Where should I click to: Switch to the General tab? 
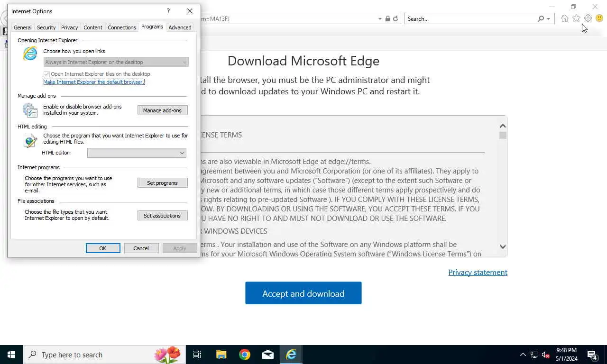point(22,27)
